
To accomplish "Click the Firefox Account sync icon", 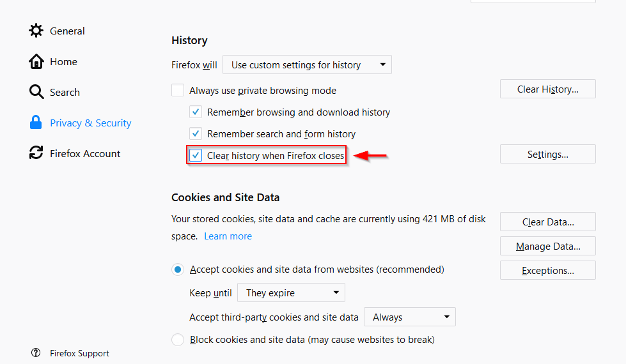I will [x=36, y=153].
